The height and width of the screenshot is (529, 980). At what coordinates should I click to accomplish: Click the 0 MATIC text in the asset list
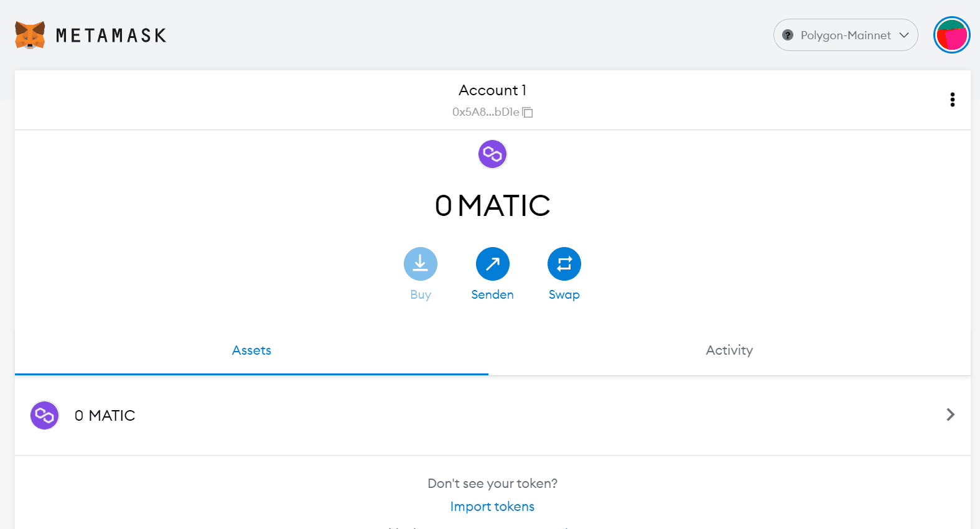105,416
